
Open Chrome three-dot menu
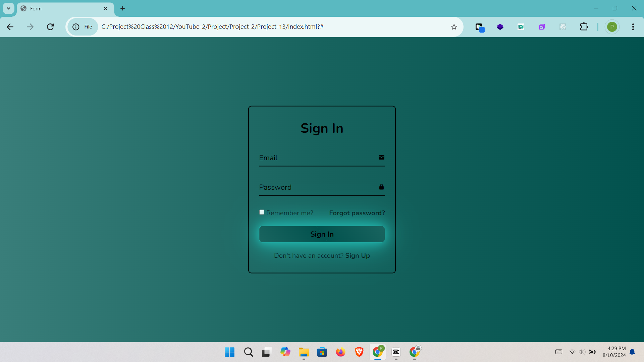[633, 27]
